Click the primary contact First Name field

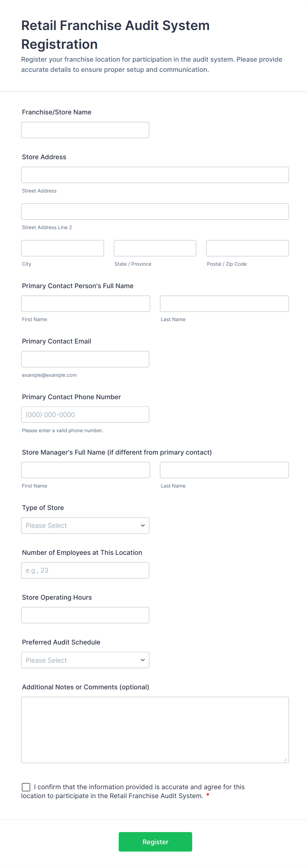coord(85,303)
